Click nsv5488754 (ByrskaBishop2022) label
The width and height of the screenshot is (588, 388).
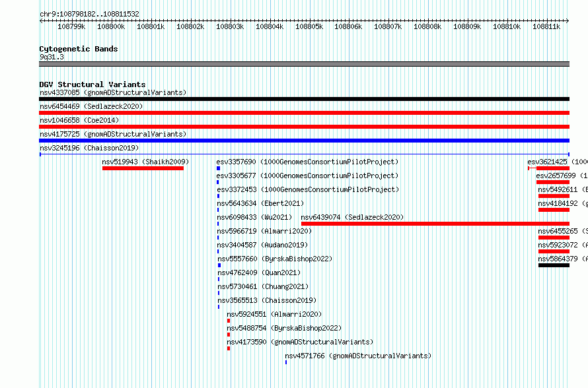(x=284, y=328)
